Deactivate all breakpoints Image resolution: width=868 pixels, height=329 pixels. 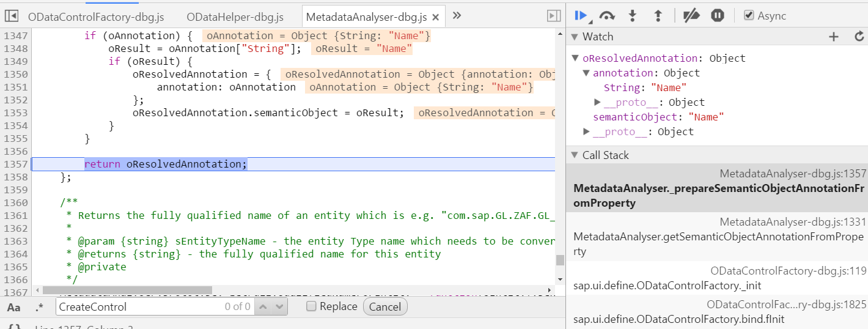coord(691,15)
